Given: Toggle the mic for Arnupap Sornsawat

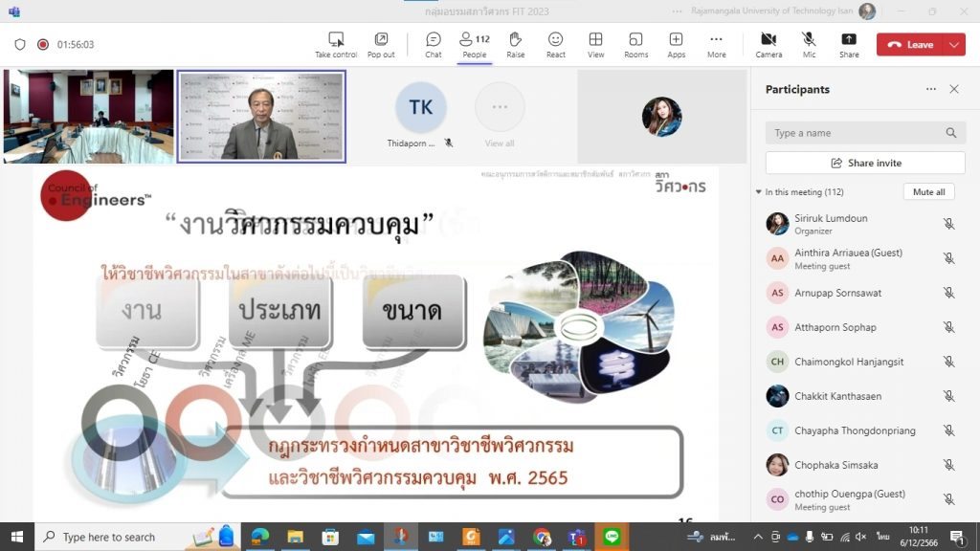Looking at the screenshot, I should tap(948, 293).
